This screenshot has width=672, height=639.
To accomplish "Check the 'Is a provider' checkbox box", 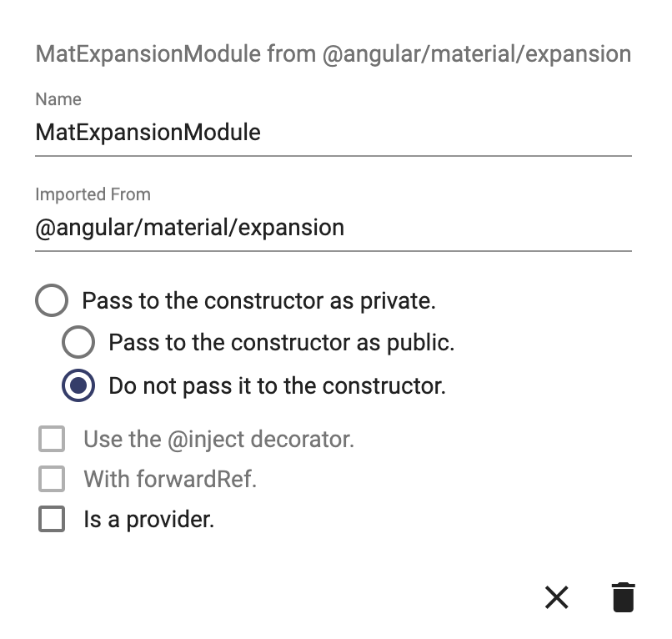I will pos(52,519).
